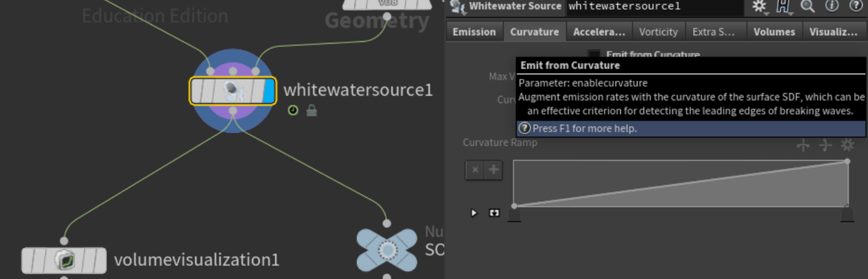Screen dimensions: 868x279
Task: Select the volumevisualization1 node
Action: point(64,260)
